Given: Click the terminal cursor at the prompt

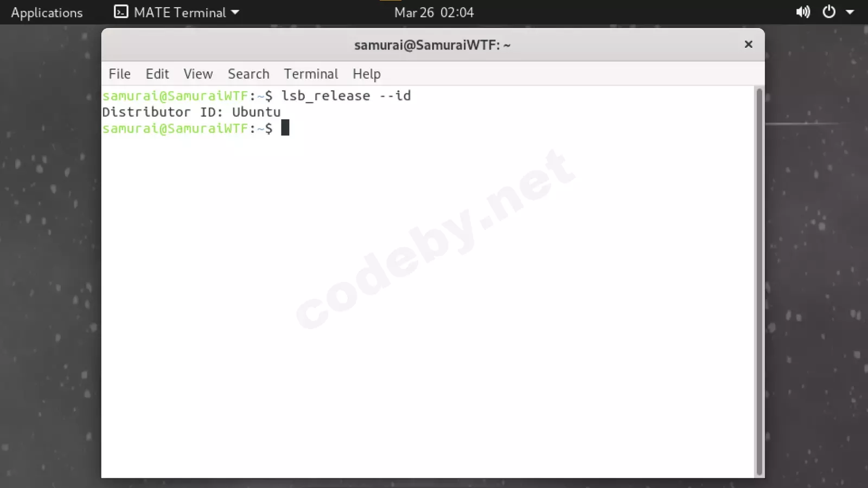Looking at the screenshot, I should click(x=285, y=128).
